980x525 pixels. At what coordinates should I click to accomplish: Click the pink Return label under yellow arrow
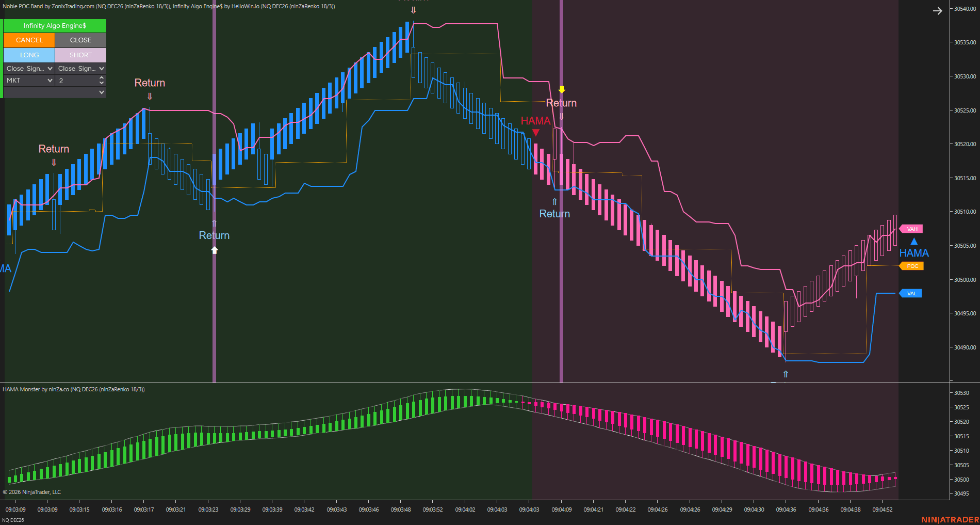pos(561,103)
